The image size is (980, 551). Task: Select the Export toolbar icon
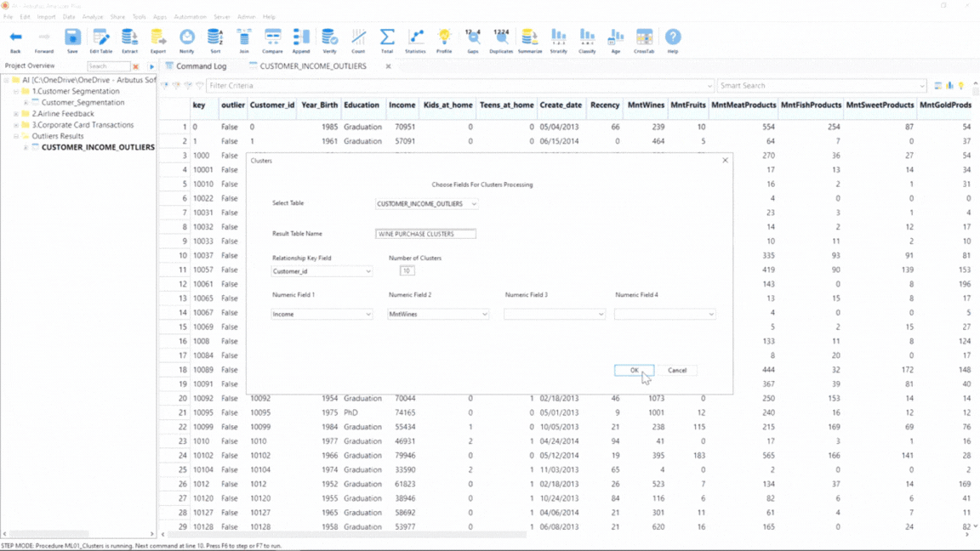[158, 37]
